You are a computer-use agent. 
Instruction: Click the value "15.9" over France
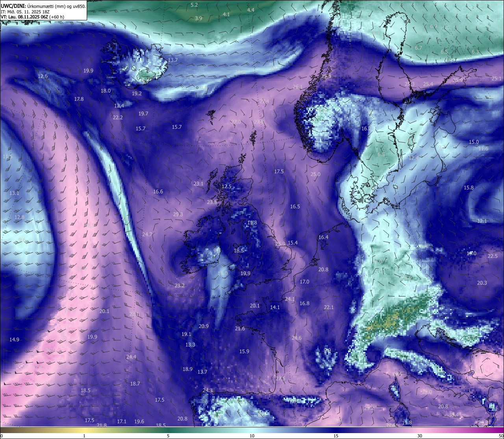pyautogui.click(x=244, y=351)
